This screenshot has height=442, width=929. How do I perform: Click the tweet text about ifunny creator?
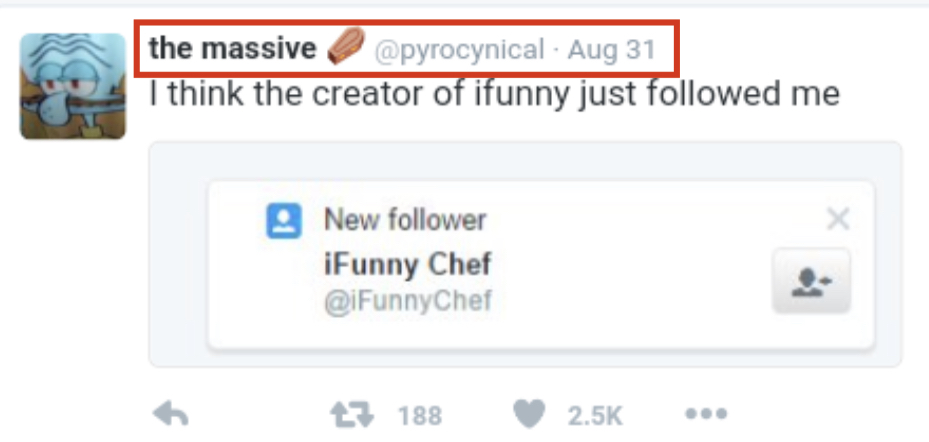coord(494,95)
